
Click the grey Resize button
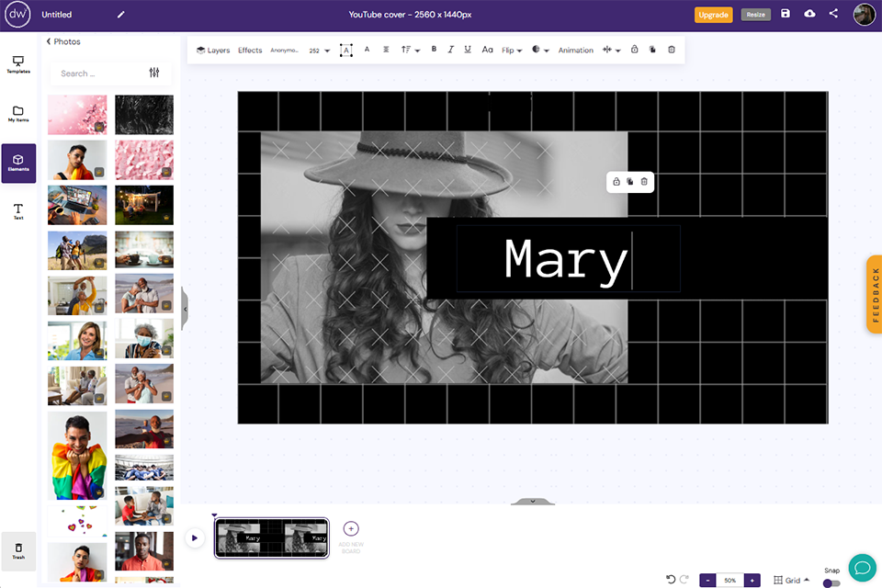coord(755,15)
